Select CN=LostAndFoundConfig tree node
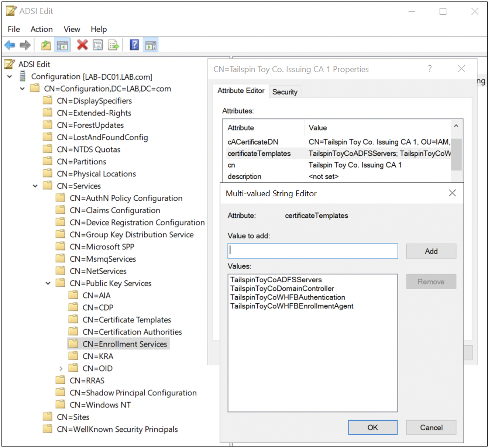The height and width of the screenshot is (448, 488). [102, 137]
